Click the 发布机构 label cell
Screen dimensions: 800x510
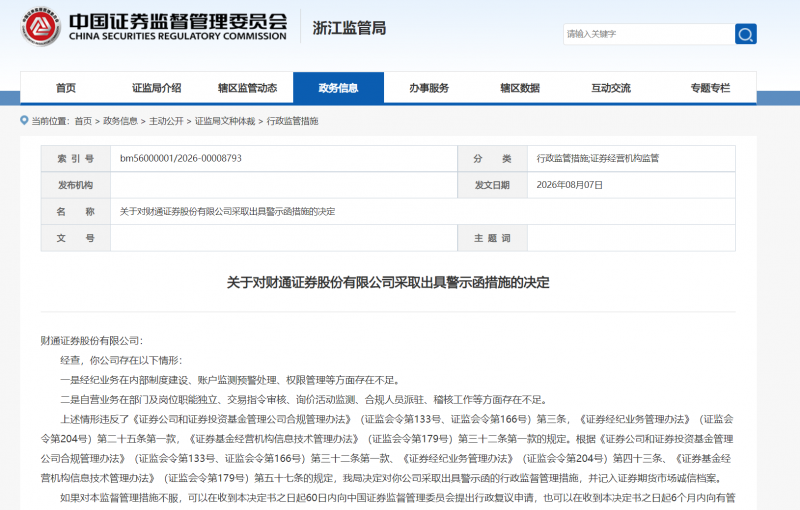pyautogui.click(x=76, y=185)
